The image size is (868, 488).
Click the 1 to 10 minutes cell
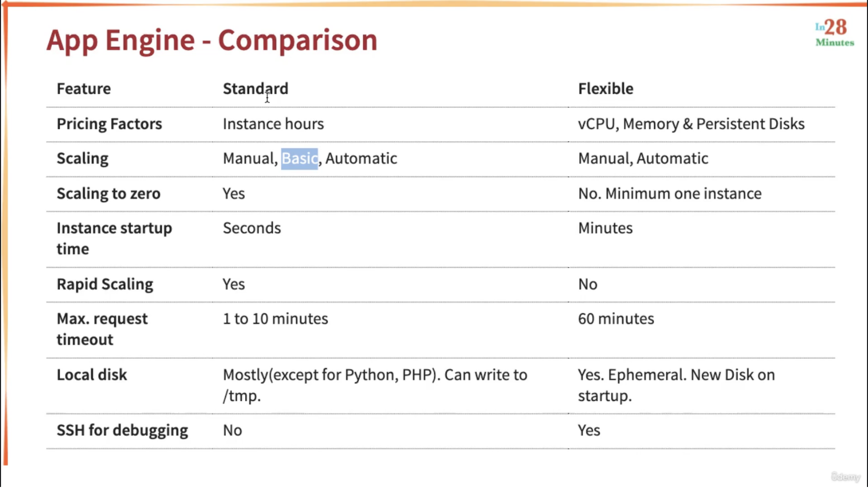click(x=276, y=319)
